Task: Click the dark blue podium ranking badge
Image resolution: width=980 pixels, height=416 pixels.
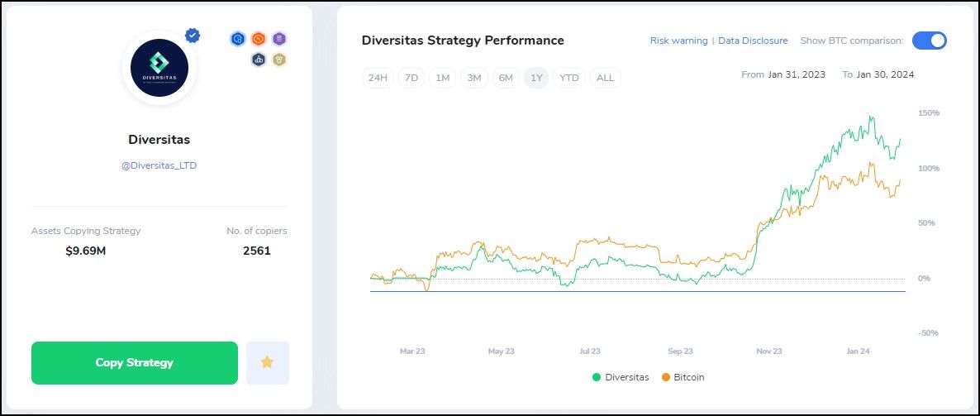Action: point(259,60)
